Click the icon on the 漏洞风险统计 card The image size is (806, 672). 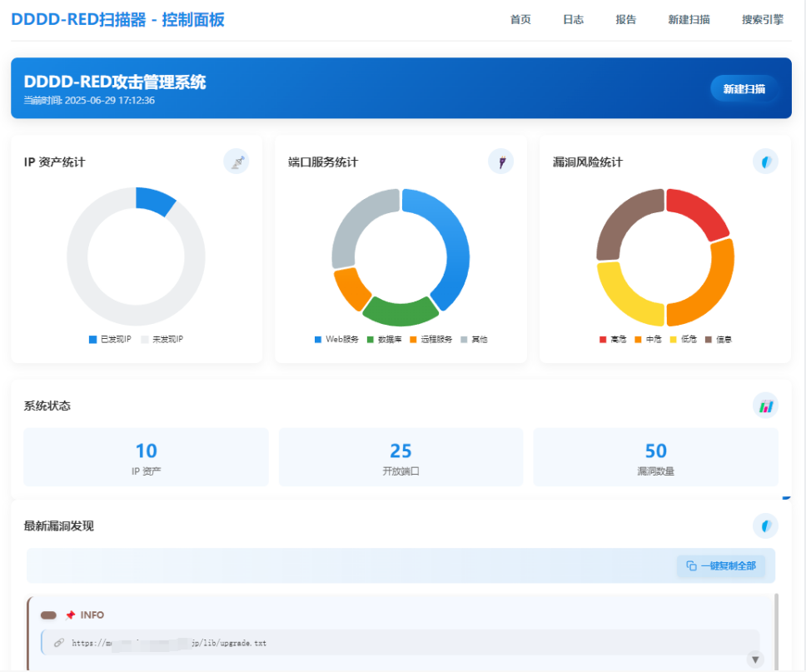tap(765, 162)
